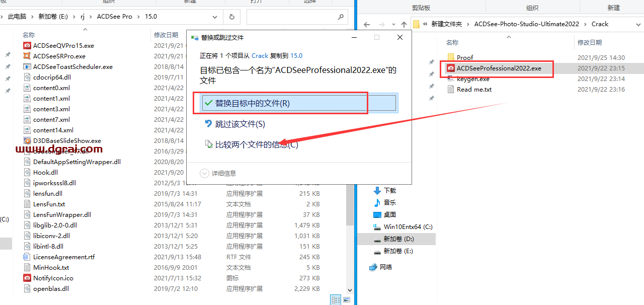The width and height of the screenshot is (644, 305).
Task: Select the file LensFunWrapper.dll
Action: (x=62, y=214)
